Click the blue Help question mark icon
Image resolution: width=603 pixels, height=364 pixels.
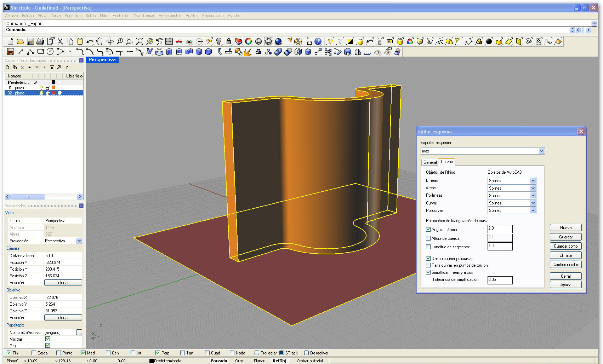click(318, 41)
